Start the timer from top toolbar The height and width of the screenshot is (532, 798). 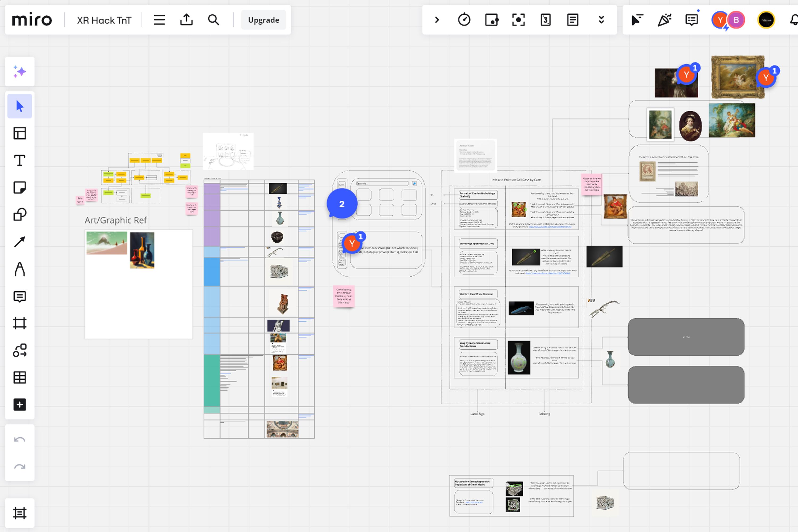coord(464,20)
